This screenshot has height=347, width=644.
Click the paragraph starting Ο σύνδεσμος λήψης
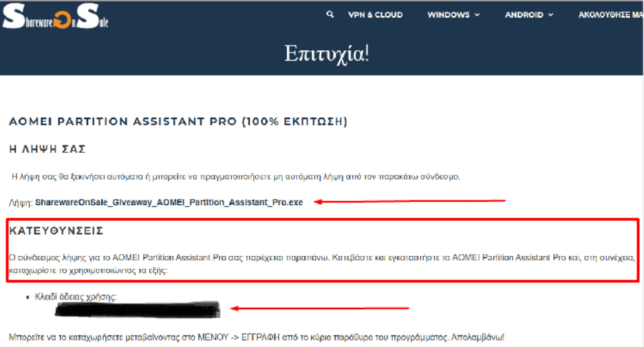[321, 264]
